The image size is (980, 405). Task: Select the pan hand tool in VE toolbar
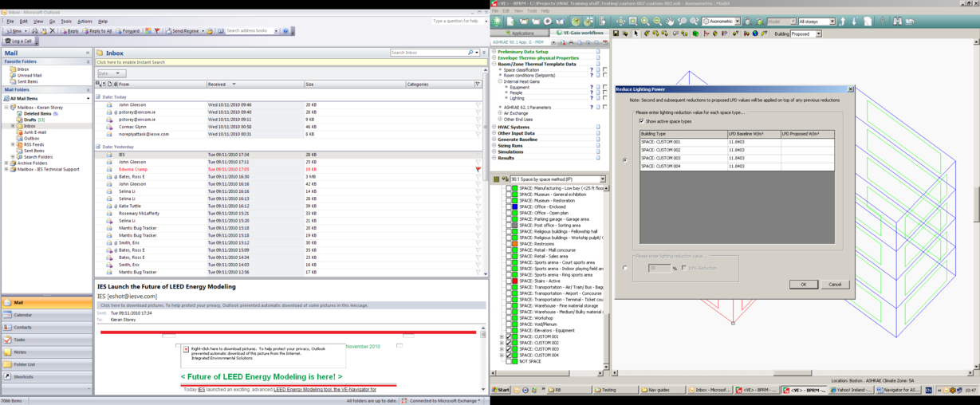coord(671,22)
